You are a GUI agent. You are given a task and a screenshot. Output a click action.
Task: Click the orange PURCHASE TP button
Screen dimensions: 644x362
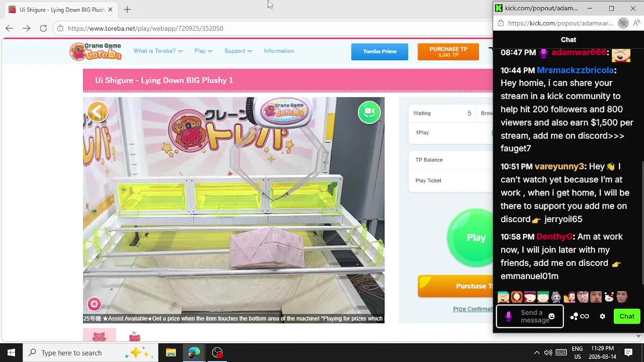pyautogui.click(x=448, y=52)
